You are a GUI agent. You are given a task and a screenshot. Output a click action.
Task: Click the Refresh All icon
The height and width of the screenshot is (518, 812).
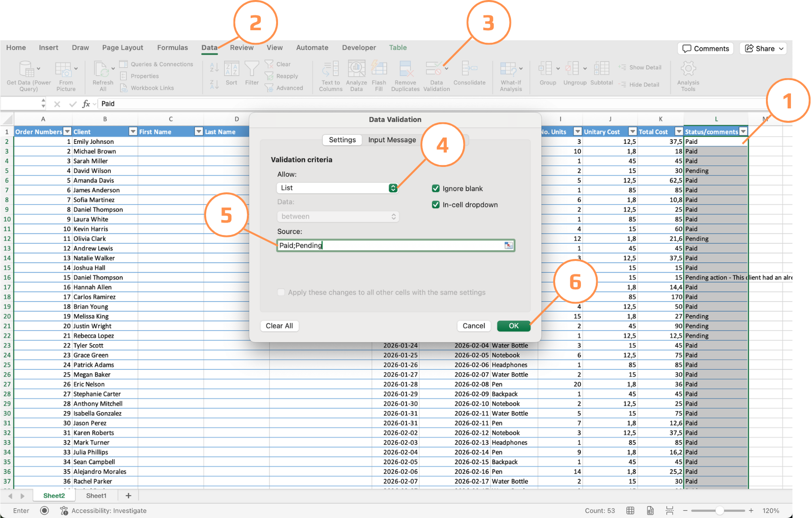102,70
